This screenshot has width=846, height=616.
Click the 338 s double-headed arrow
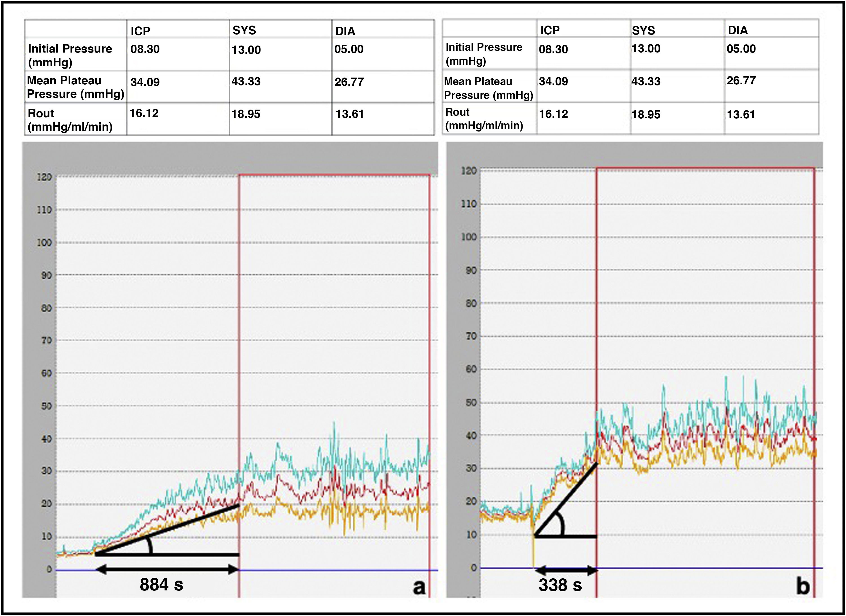566,570
